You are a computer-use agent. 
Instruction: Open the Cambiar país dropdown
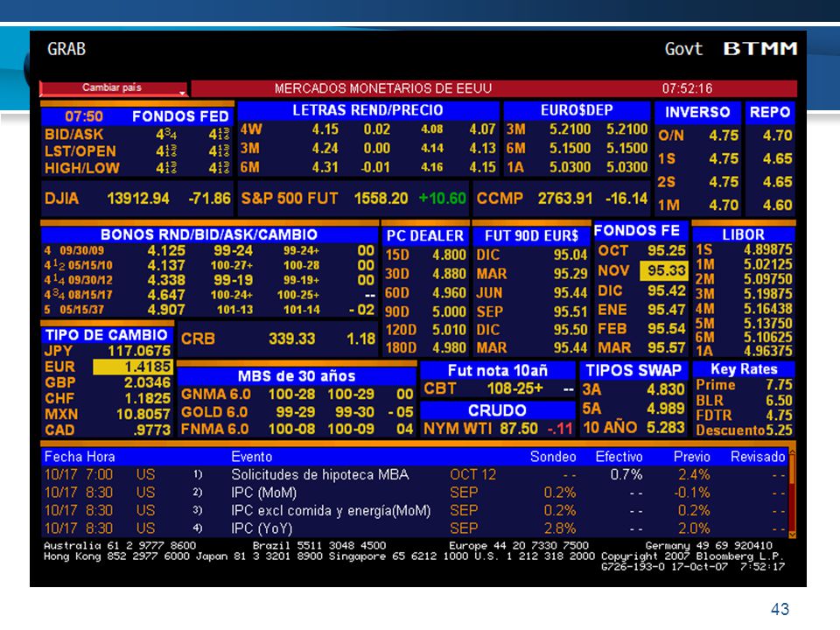[113, 87]
